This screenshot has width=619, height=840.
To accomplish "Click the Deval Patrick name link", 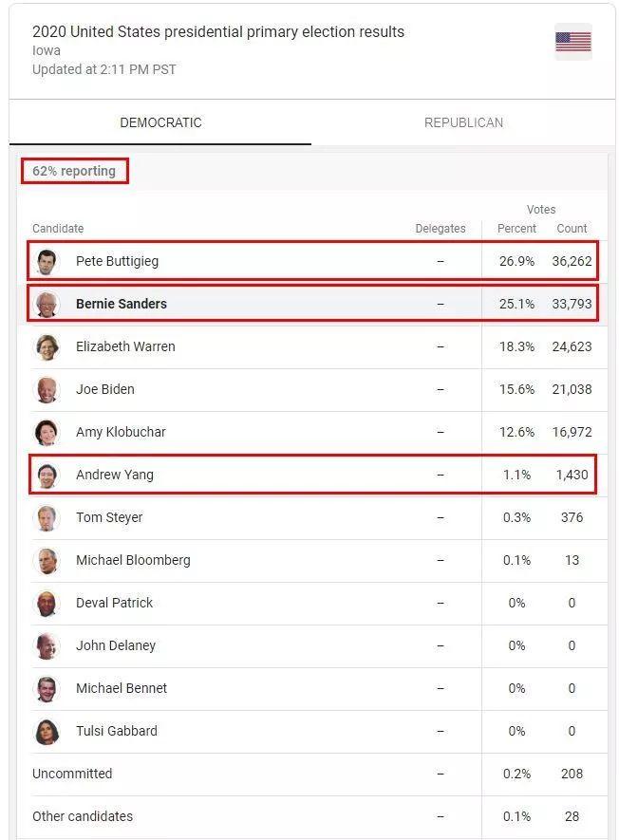I will [x=114, y=603].
